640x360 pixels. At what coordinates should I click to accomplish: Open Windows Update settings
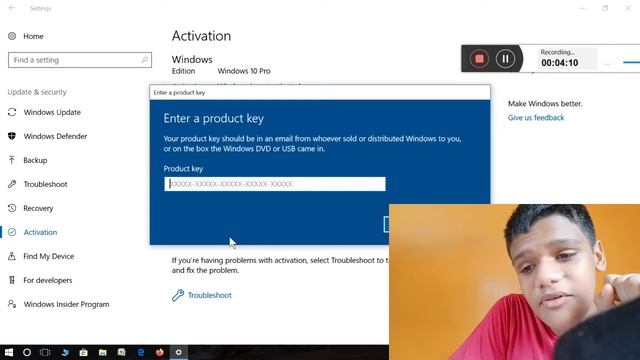(52, 112)
